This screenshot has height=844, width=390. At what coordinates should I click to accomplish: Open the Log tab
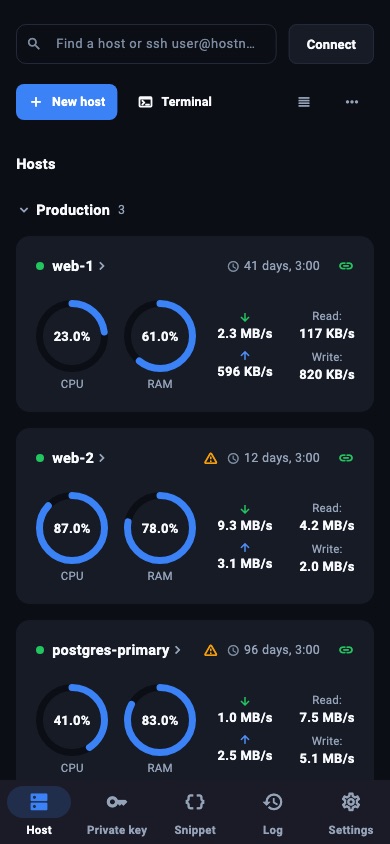coord(273,812)
